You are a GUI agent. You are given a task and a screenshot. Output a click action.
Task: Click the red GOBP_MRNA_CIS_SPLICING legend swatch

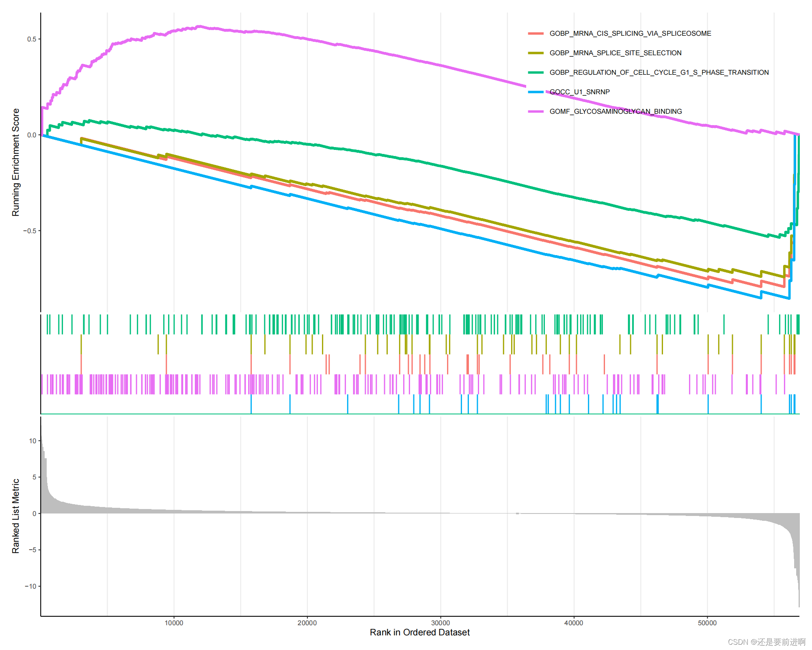(536, 33)
